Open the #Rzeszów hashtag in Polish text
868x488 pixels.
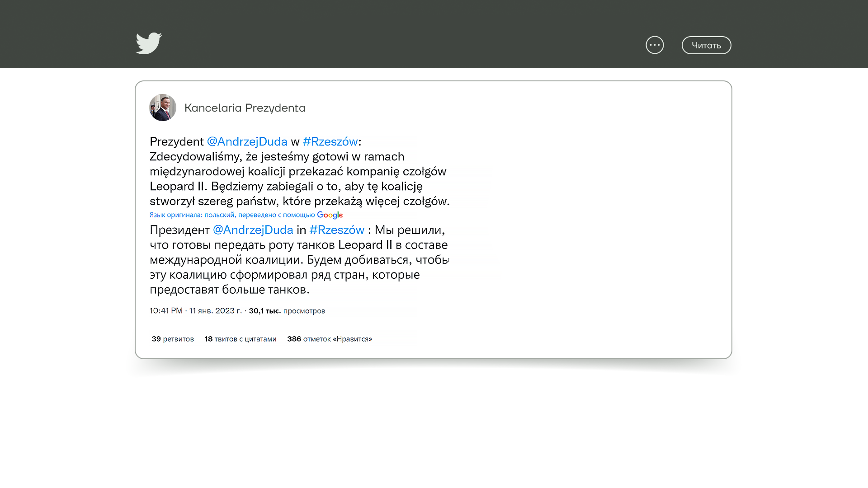(x=330, y=141)
